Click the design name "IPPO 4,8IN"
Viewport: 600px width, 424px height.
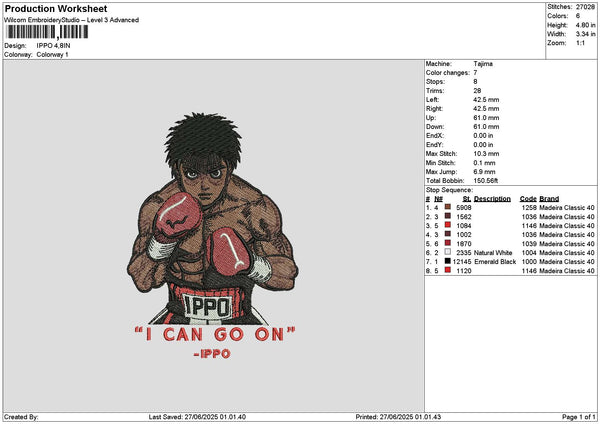[x=53, y=46]
